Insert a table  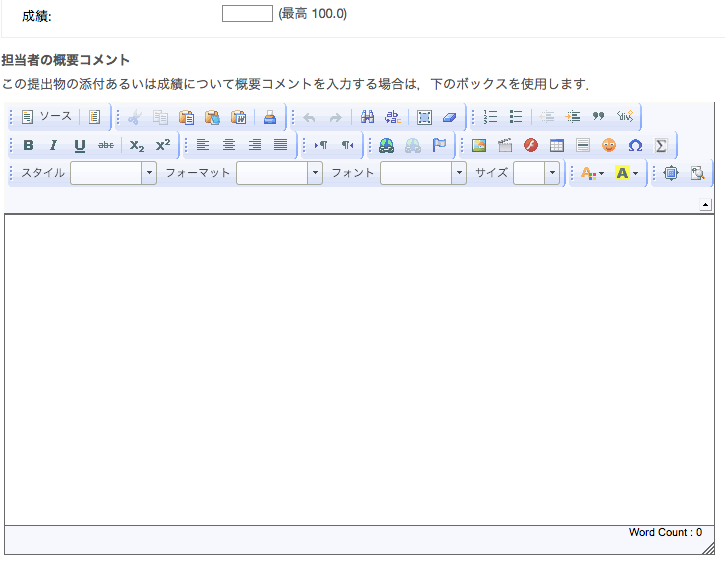click(x=557, y=145)
